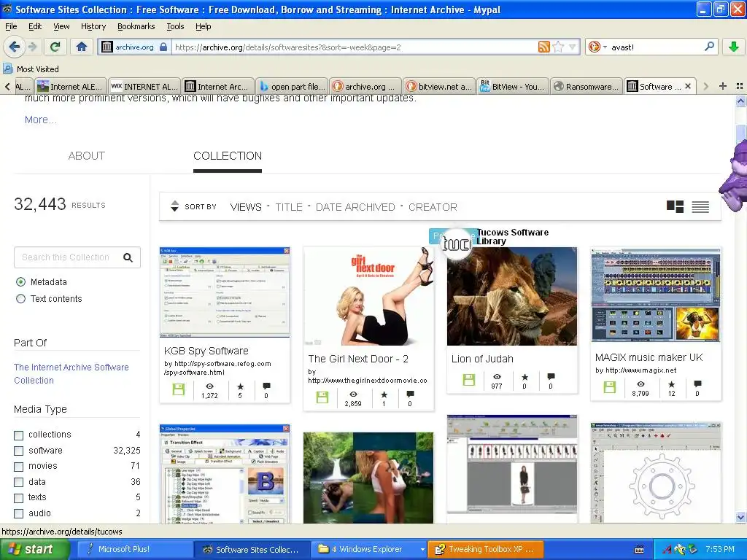
Task: Check the movies media type box
Action: (18, 467)
